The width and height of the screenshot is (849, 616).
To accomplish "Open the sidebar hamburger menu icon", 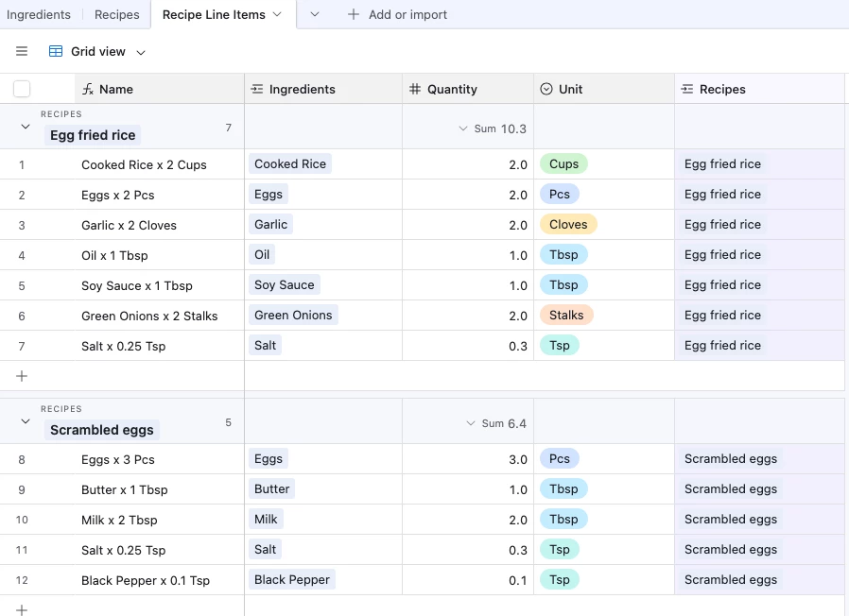I will (22, 52).
